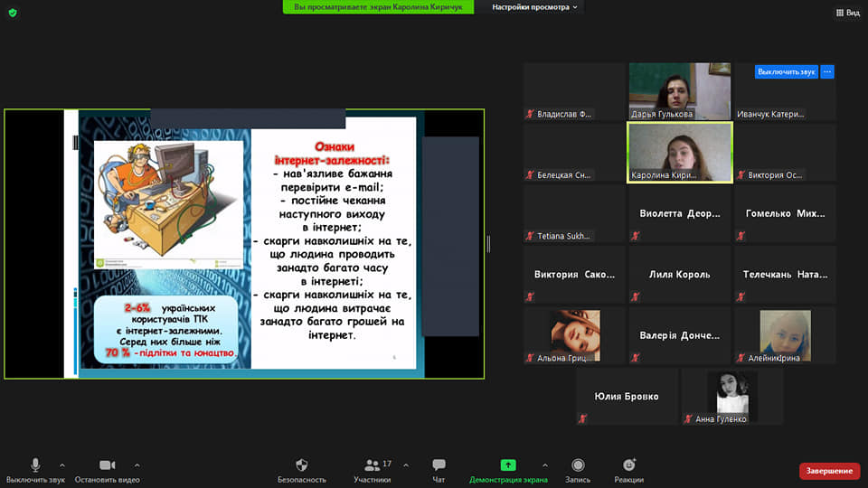Click the green Демонстрация экрана share icon
Viewport: 868px width, 488px height.
[x=508, y=465]
